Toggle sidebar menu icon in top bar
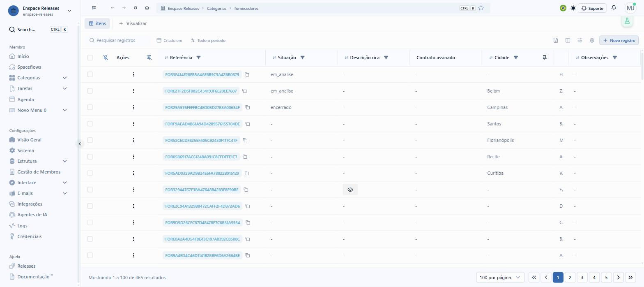This screenshot has width=644, height=287. 94,8
